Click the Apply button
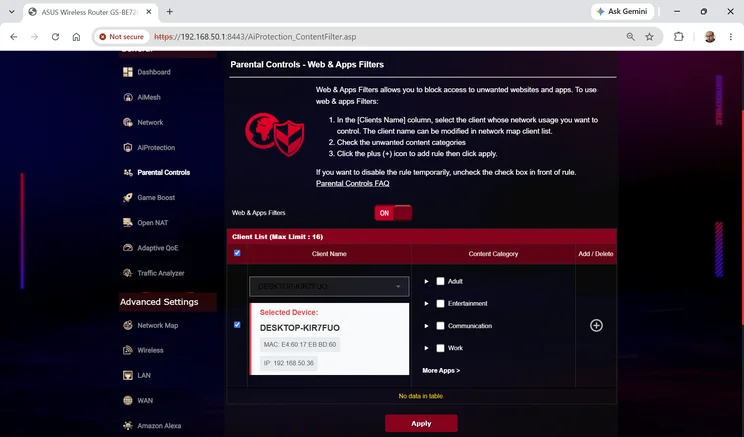 pos(421,423)
